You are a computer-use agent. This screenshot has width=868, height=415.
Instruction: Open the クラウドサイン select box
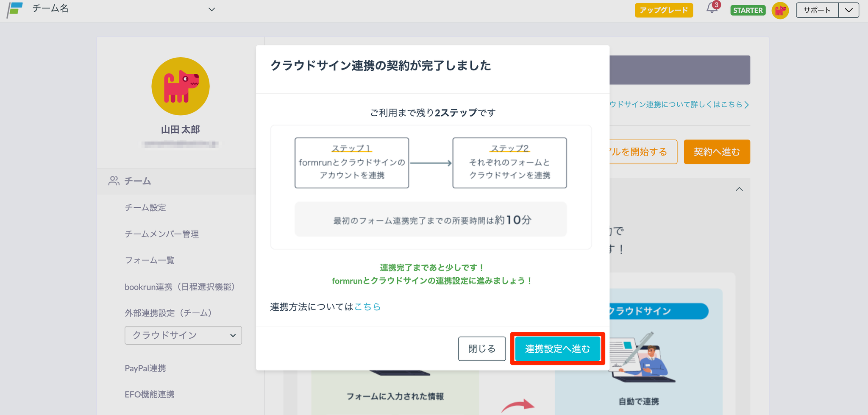pos(183,335)
